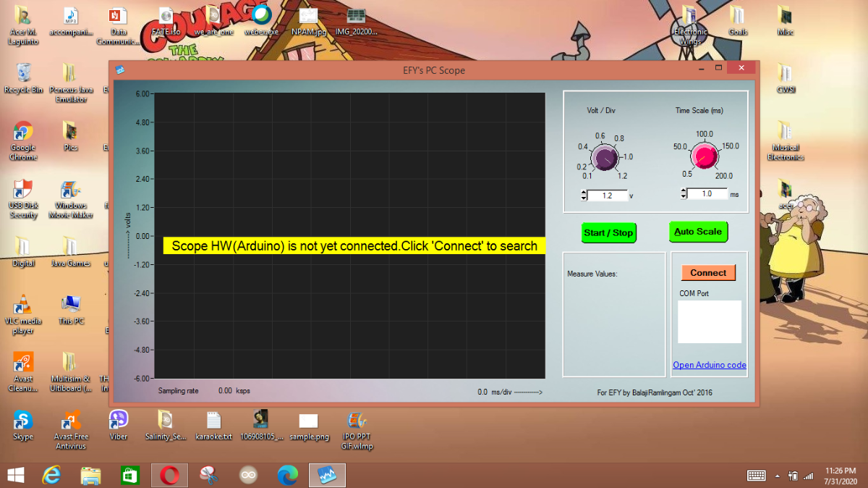Screen dimensions: 868x488
Task: Select the Musical Electronics desktop folder
Action: 786,140
